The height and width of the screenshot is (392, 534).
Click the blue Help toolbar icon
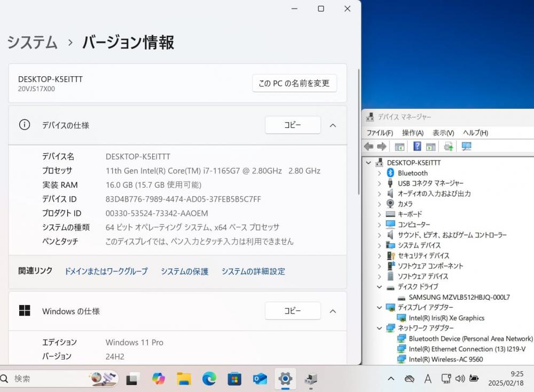[417, 146]
